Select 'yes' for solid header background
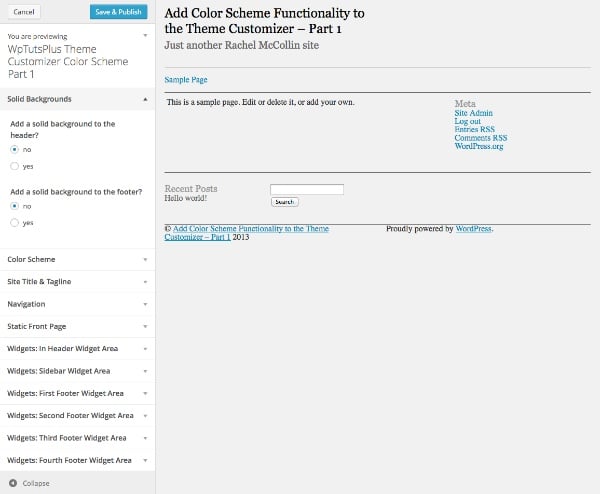The width and height of the screenshot is (600, 494). [x=15, y=166]
